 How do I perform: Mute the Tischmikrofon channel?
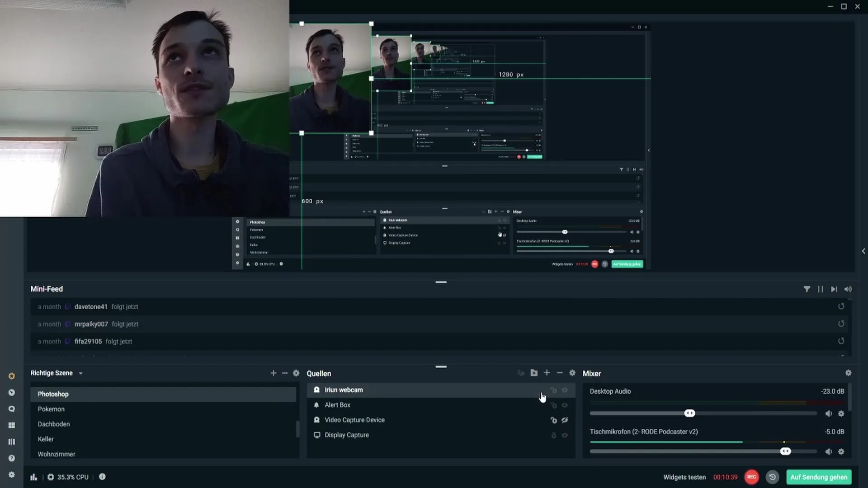[x=828, y=451]
